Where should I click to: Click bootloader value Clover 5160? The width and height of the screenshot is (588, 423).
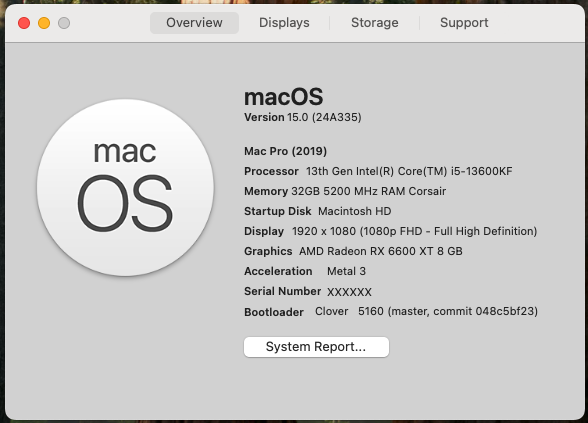(349, 311)
